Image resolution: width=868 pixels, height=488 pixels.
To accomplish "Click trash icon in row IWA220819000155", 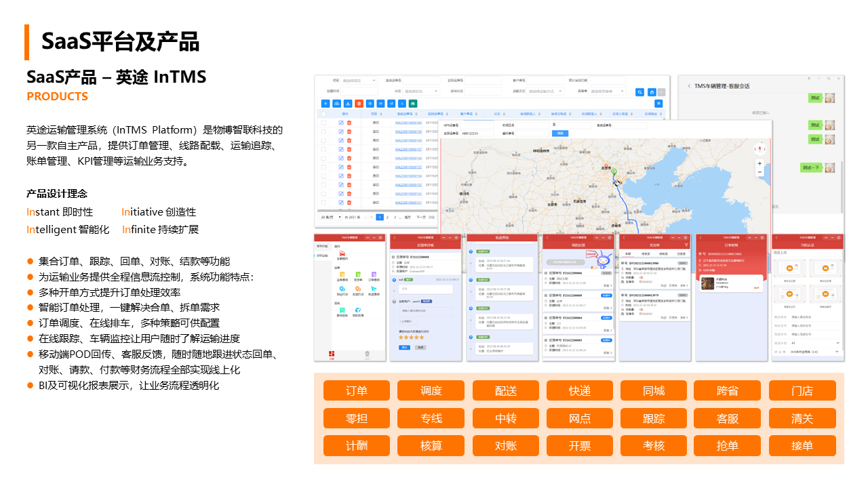I will point(349,167).
